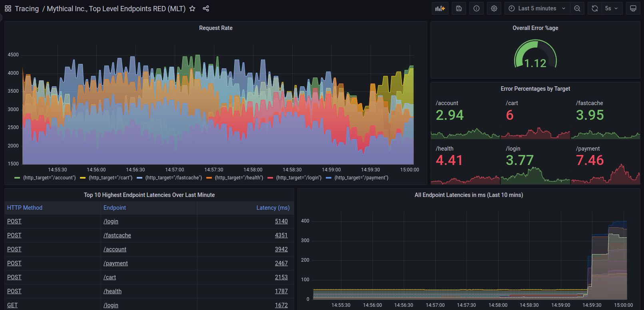This screenshot has width=644, height=310.
Task: Save the dashboard with disk icon
Action: point(459,8)
